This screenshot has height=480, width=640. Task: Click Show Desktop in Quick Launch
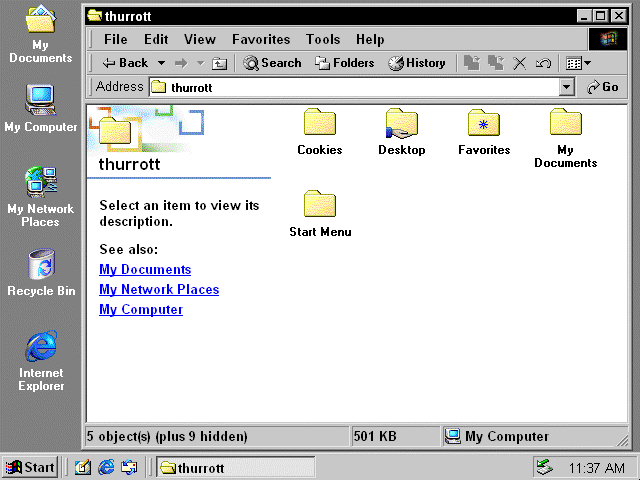pos(83,467)
